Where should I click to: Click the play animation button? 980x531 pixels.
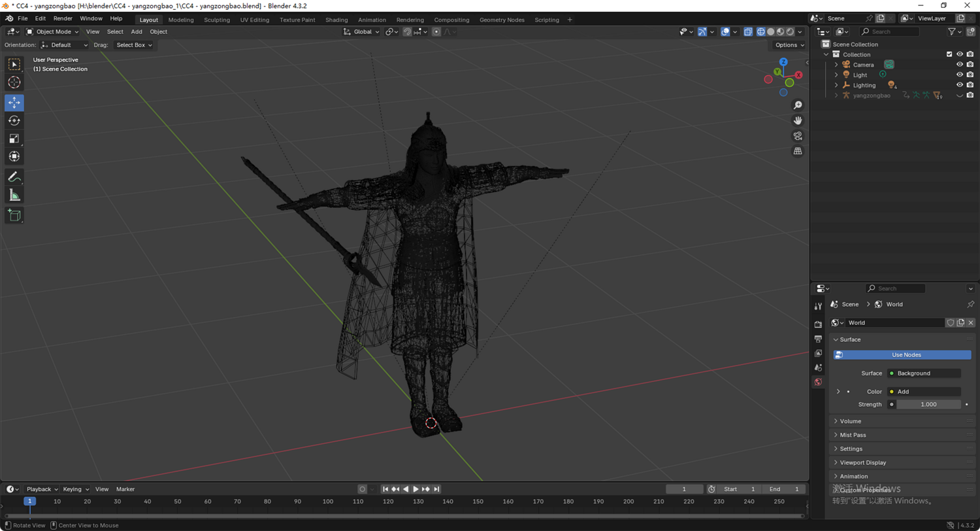click(x=416, y=489)
